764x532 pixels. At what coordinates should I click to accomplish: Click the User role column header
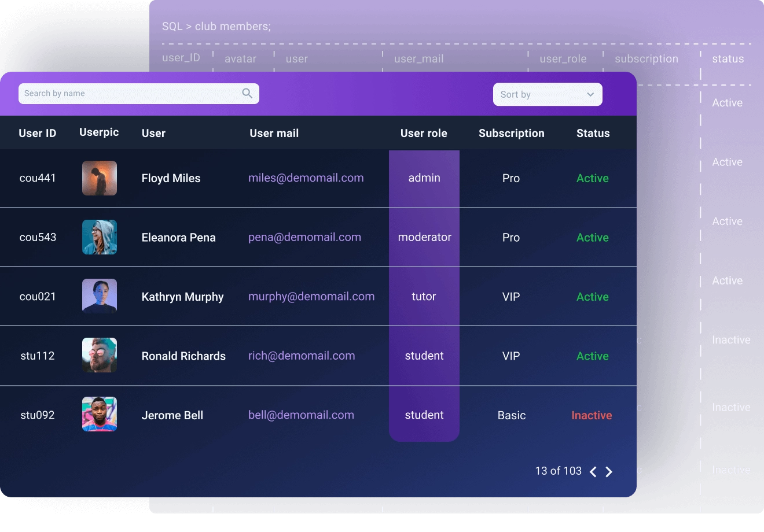tap(424, 133)
